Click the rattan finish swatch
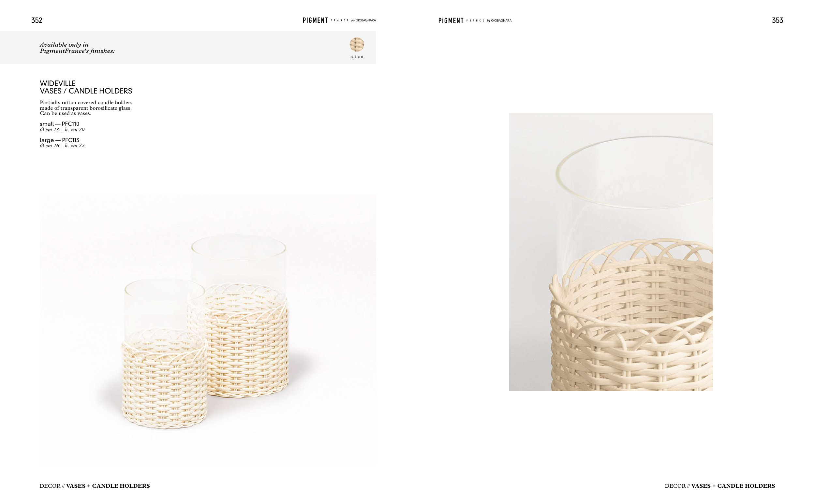 tap(356, 44)
